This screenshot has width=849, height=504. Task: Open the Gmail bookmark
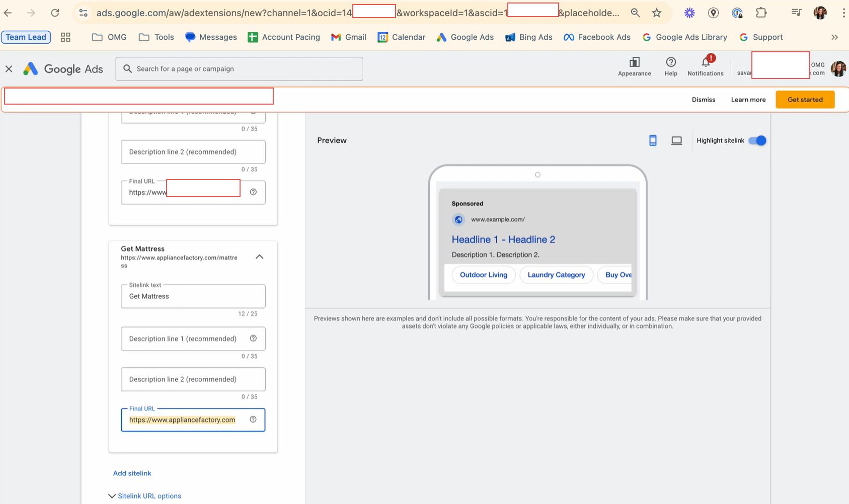click(x=348, y=37)
